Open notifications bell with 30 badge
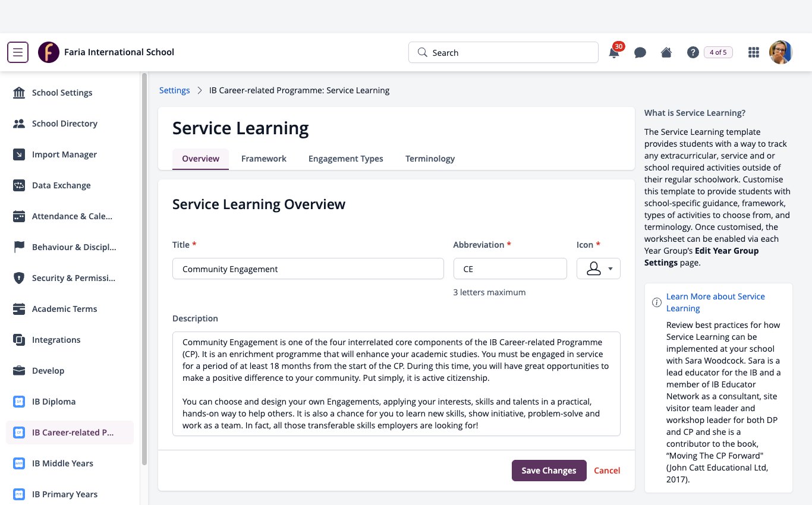 pyautogui.click(x=615, y=51)
